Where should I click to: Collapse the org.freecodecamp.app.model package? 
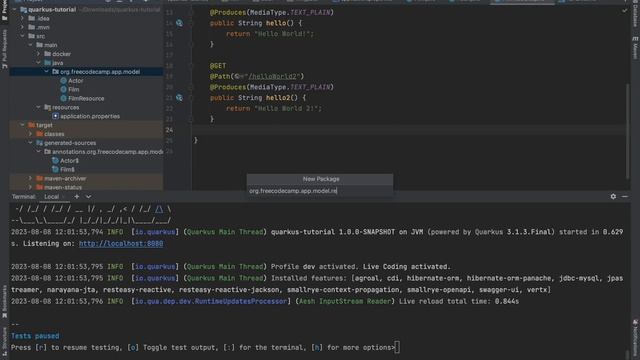(47, 71)
